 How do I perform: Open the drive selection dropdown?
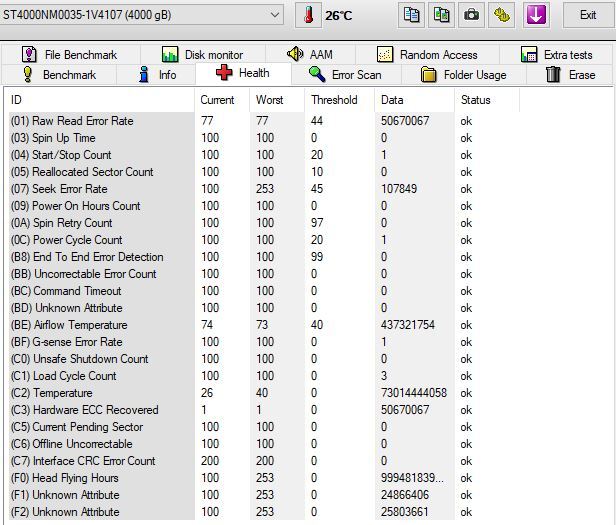tap(141, 15)
